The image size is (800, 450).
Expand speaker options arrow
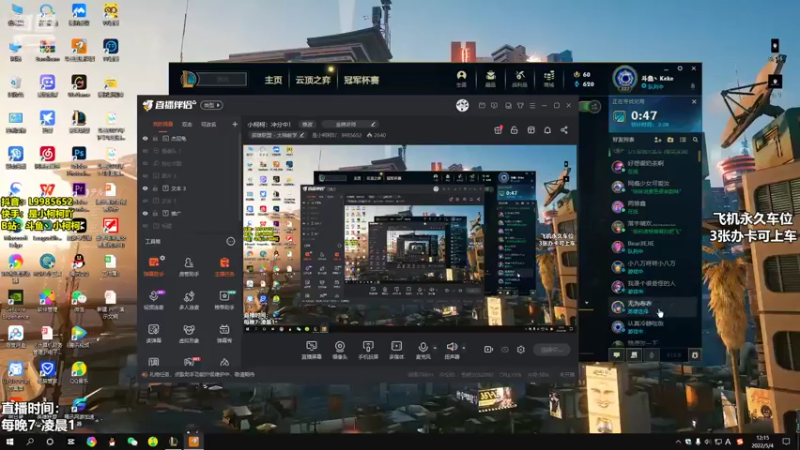coord(464,348)
